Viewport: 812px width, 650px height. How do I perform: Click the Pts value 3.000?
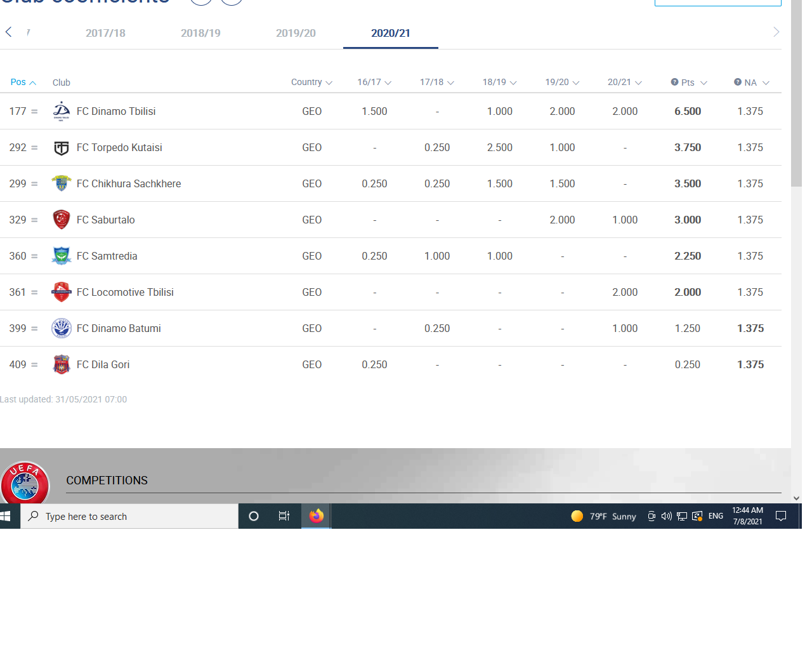[688, 220]
